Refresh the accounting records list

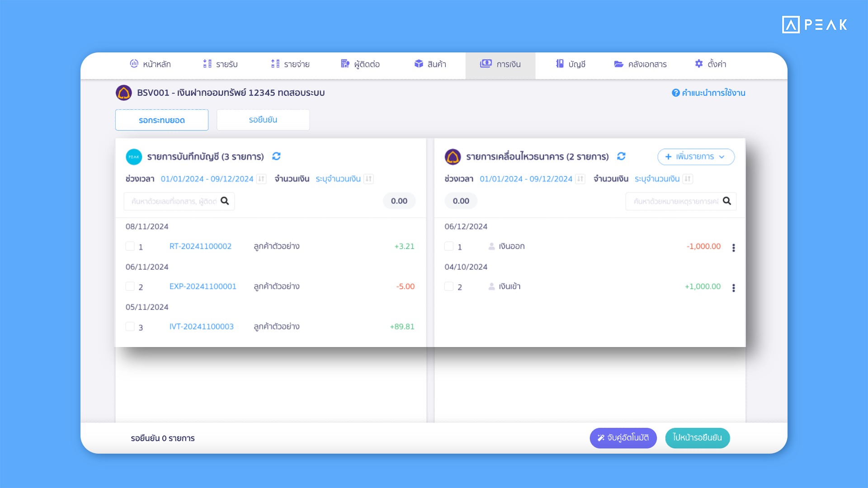coord(276,156)
